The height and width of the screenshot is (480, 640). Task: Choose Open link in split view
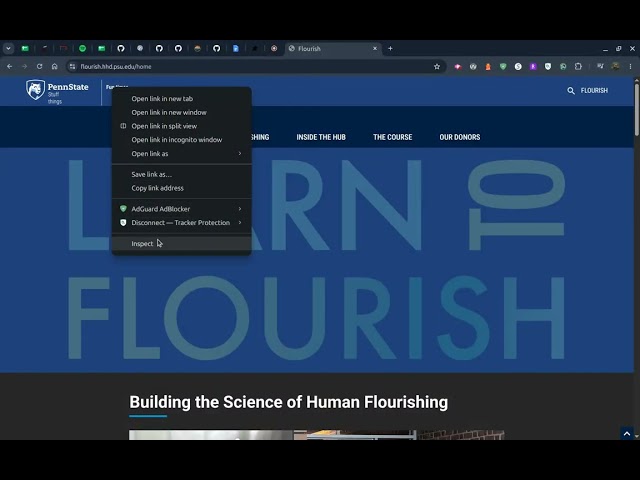pyautogui.click(x=182, y=126)
